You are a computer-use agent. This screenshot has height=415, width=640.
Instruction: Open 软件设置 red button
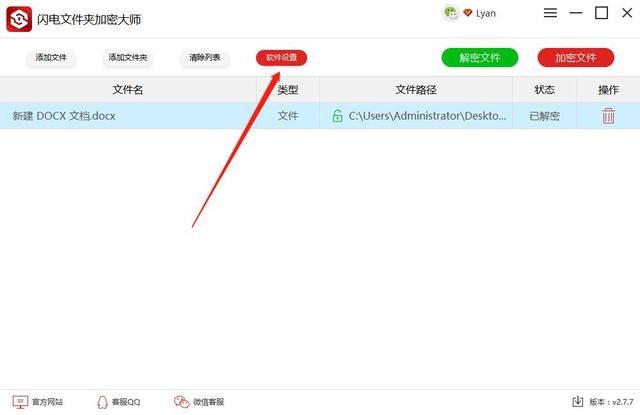click(281, 58)
